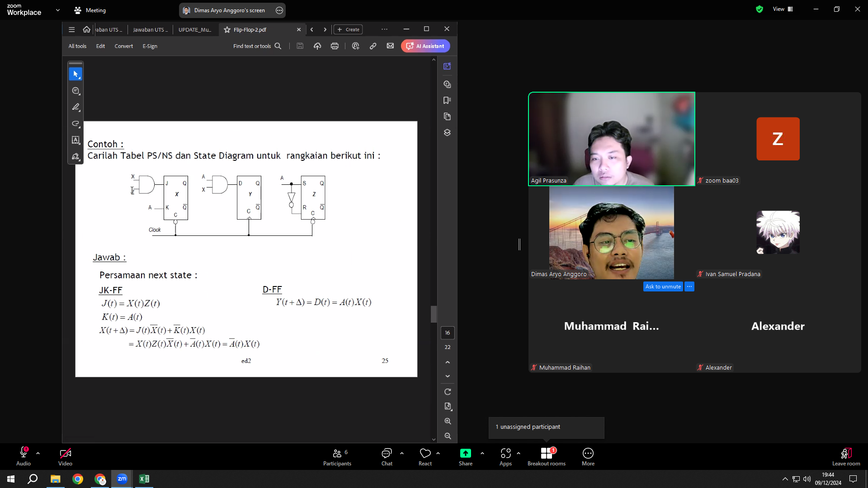The height and width of the screenshot is (488, 868).
Task: Click the PDF vertical scrollbar thumb
Action: pos(434,314)
